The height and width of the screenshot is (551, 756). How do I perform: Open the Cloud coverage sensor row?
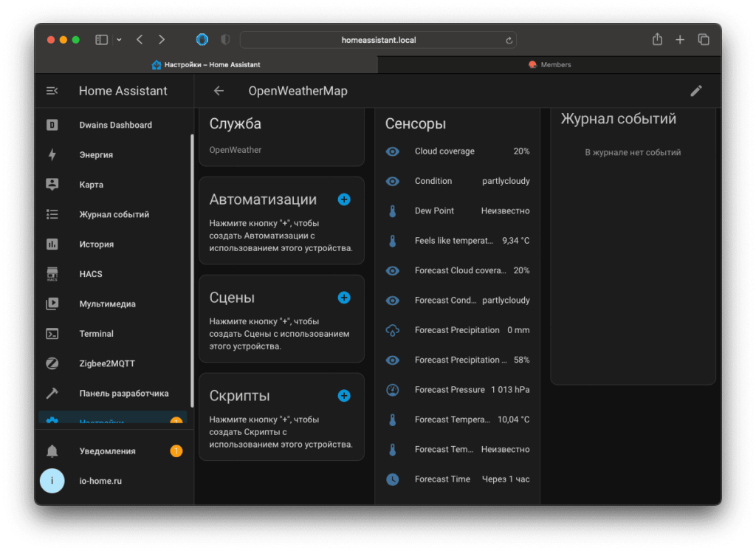(x=457, y=151)
